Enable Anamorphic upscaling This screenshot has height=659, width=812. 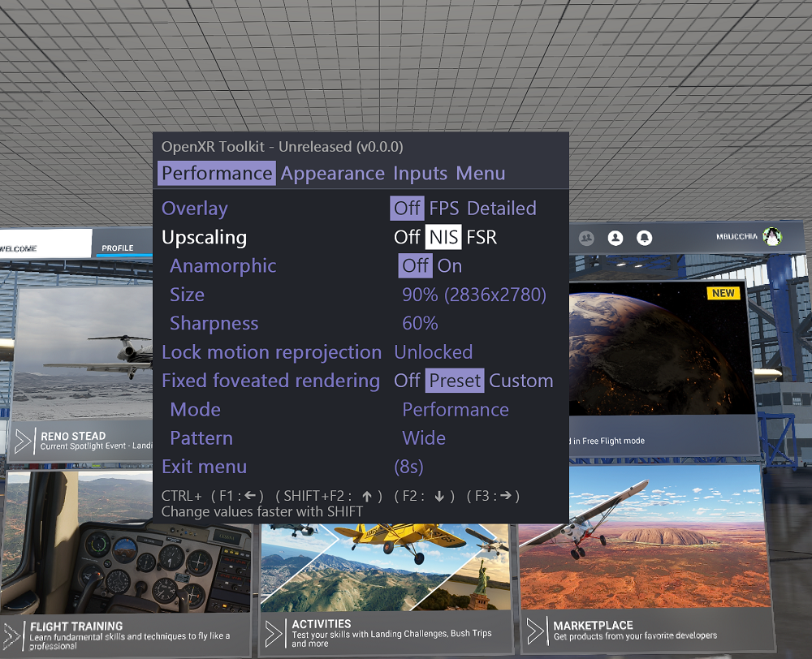click(450, 265)
